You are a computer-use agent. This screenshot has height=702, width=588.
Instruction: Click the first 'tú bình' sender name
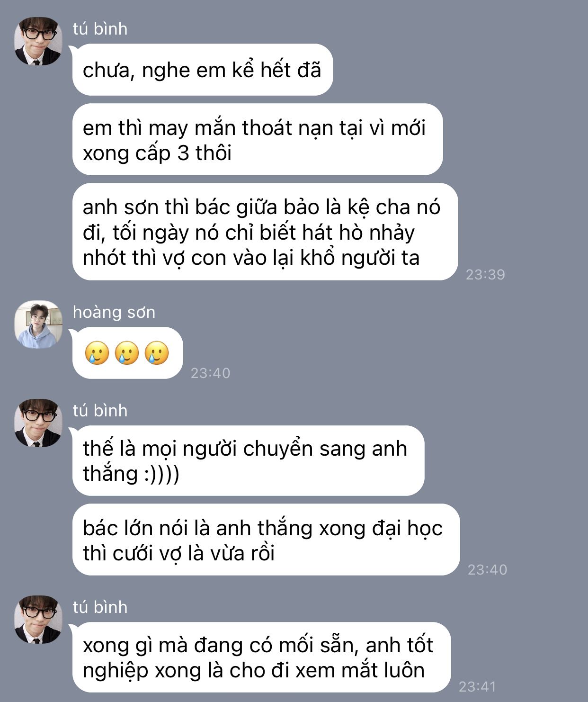[x=100, y=29]
